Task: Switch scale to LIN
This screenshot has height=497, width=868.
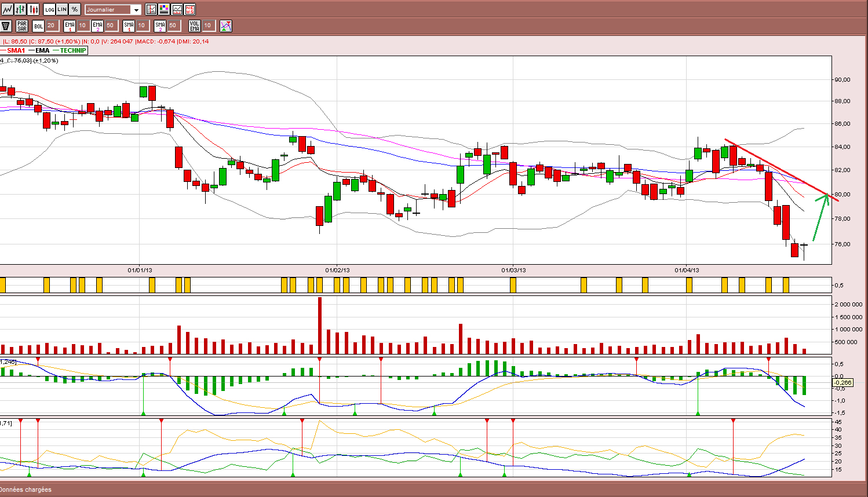Action: pos(62,9)
